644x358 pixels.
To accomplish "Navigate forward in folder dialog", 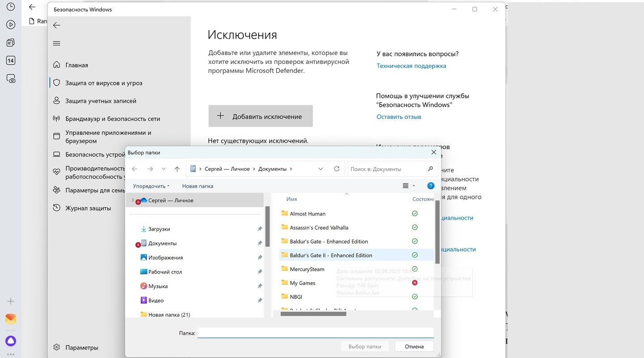I will click(x=150, y=169).
